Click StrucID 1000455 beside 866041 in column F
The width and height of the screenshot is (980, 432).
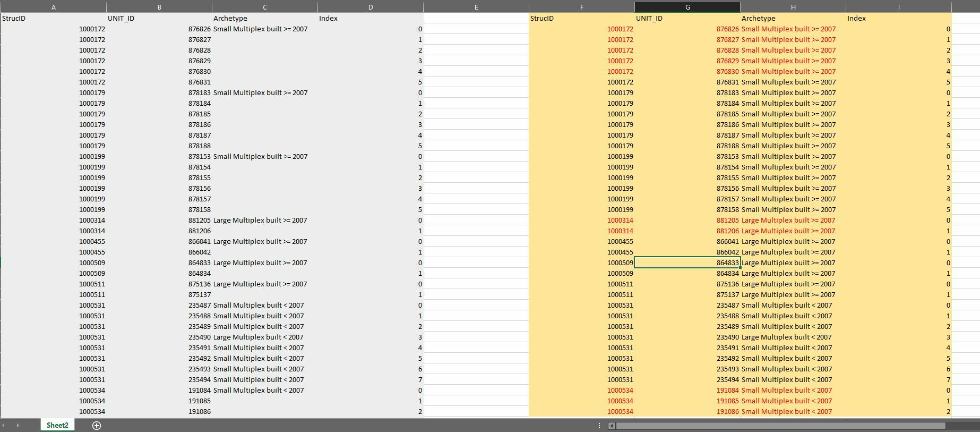(582, 241)
